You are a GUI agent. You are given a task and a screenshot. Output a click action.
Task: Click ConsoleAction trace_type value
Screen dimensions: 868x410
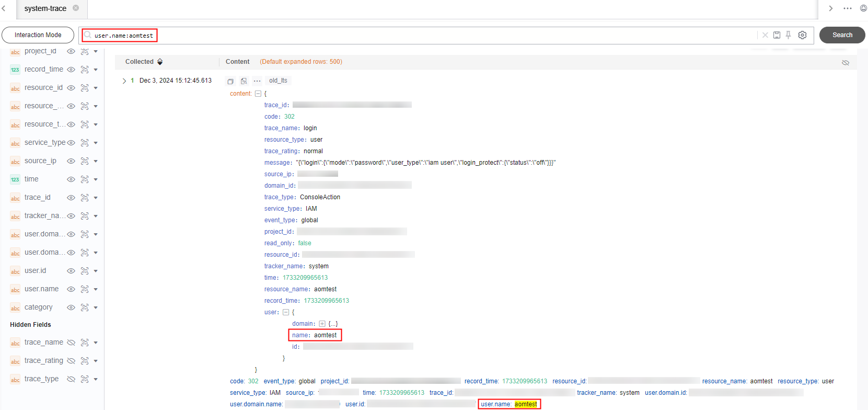(320, 197)
